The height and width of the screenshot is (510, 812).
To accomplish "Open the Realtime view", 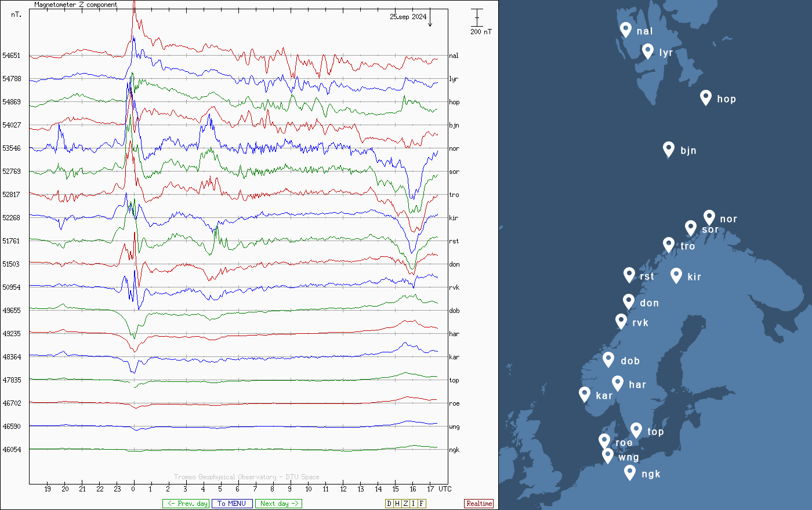I will pyautogui.click(x=479, y=504).
